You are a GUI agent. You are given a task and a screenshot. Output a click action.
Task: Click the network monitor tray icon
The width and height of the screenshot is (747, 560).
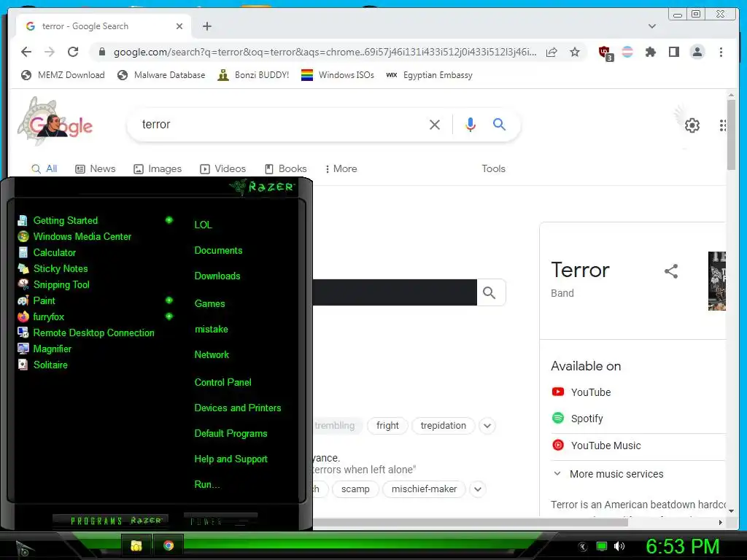(x=602, y=546)
